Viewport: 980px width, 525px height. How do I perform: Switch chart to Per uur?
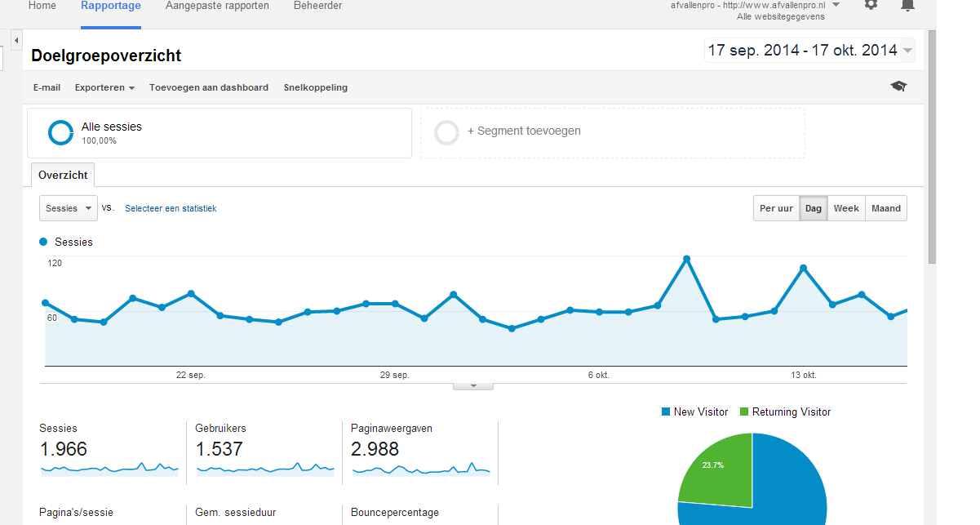pos(776,208)
